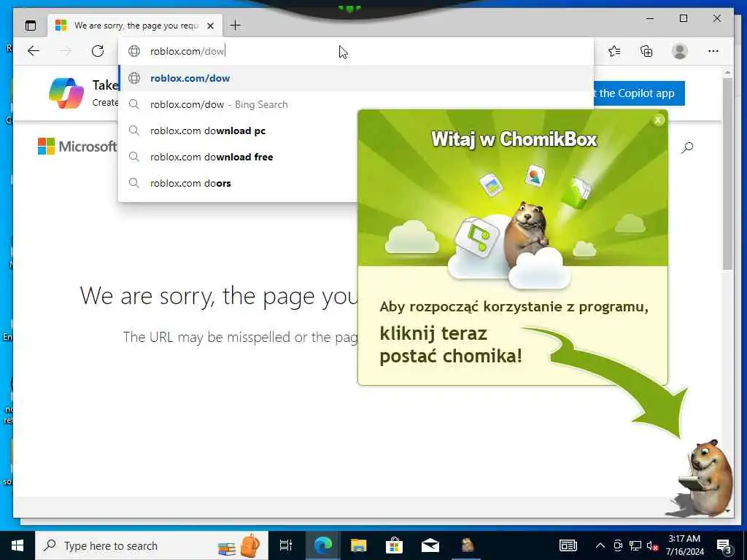Open the profile avatar icon
This screenshot has height=560, width=747.
(680, 51)
